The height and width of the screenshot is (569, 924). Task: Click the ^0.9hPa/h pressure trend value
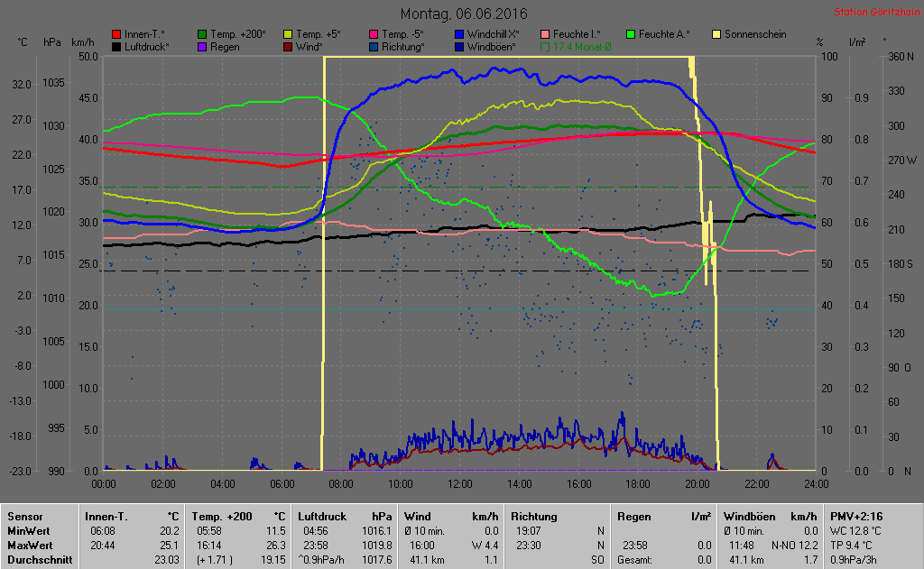click(x=321, y=560)
